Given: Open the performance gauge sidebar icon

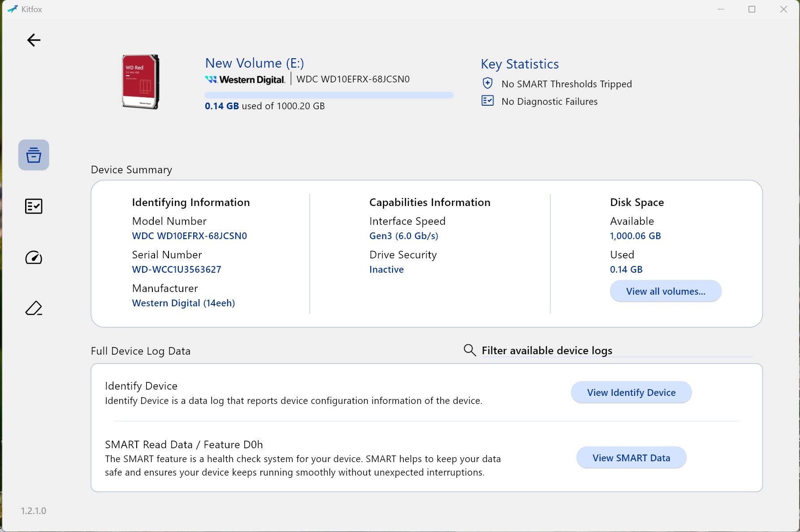Looking at the screenshot, I should (34, 257).
